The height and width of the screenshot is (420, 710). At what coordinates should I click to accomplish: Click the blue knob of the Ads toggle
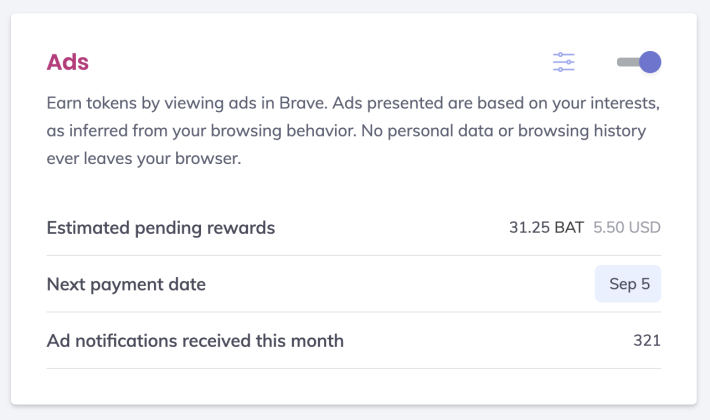coord(650,62)
